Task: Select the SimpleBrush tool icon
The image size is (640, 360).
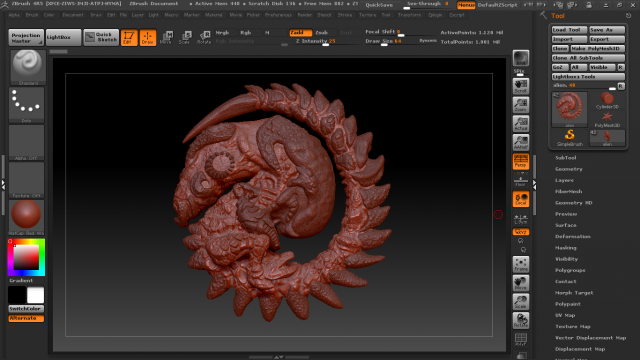Action: coord(570,138)
